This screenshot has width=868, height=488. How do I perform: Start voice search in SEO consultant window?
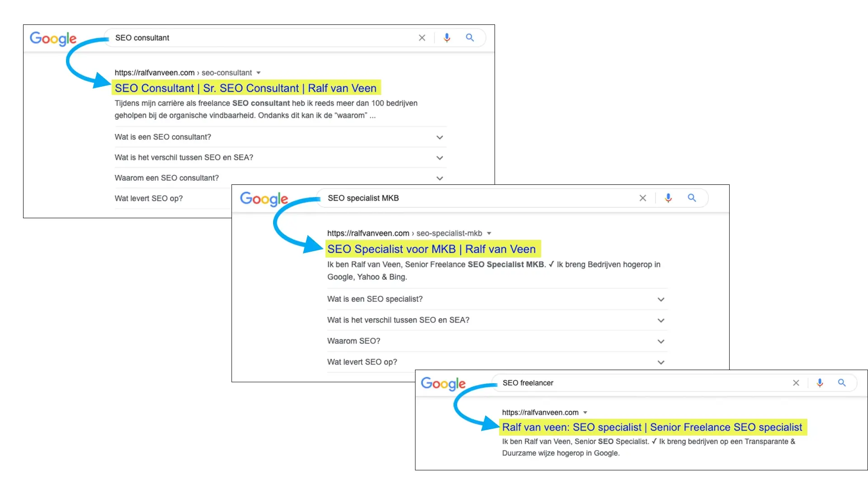pyautogui.click(x=447, y=38)
